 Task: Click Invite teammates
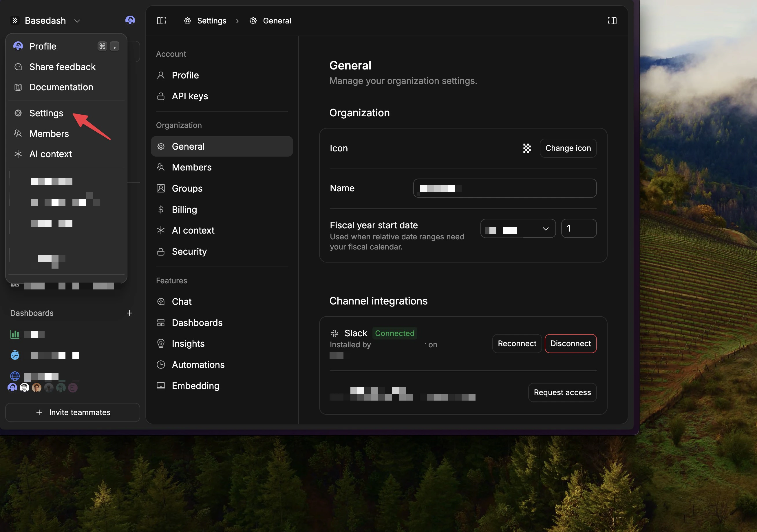(72, 412)
